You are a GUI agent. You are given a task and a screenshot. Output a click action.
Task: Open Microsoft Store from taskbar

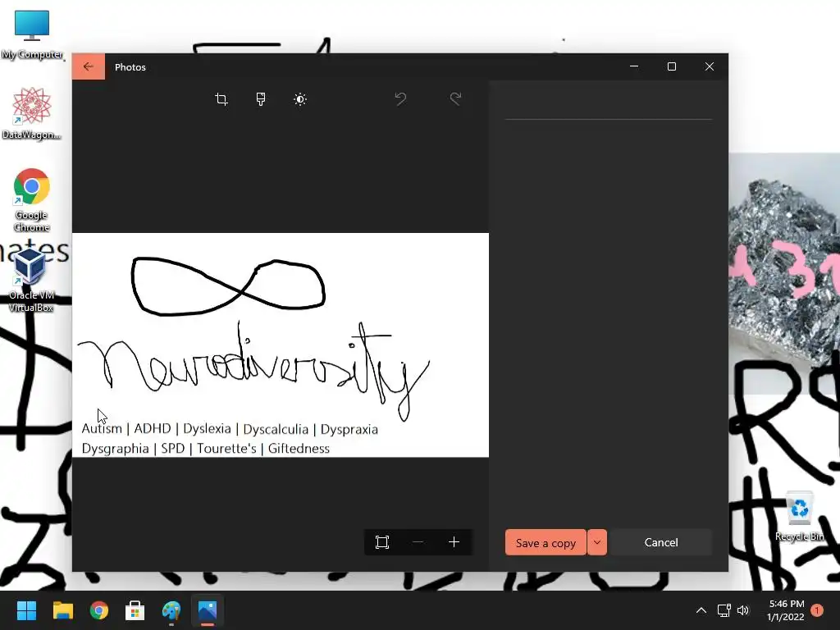click(135, 610)
